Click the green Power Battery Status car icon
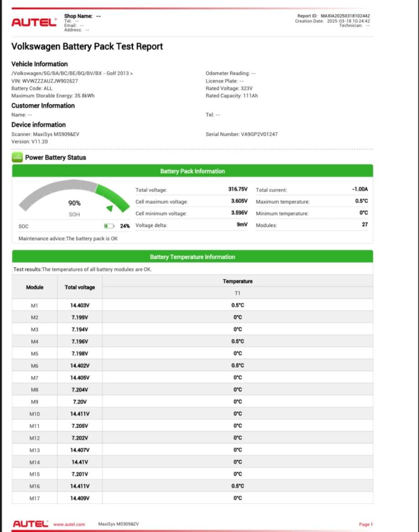Screen dimensions: 419x532 pos(17,157)
